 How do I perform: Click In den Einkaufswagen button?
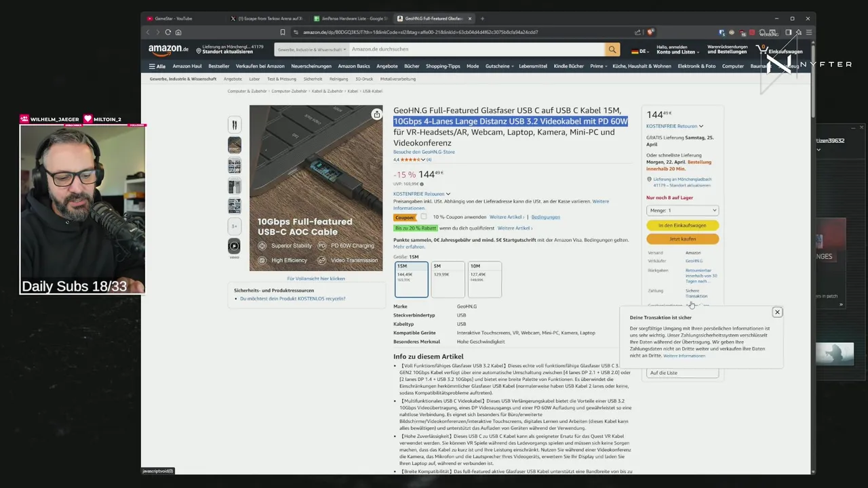[682, 225]
